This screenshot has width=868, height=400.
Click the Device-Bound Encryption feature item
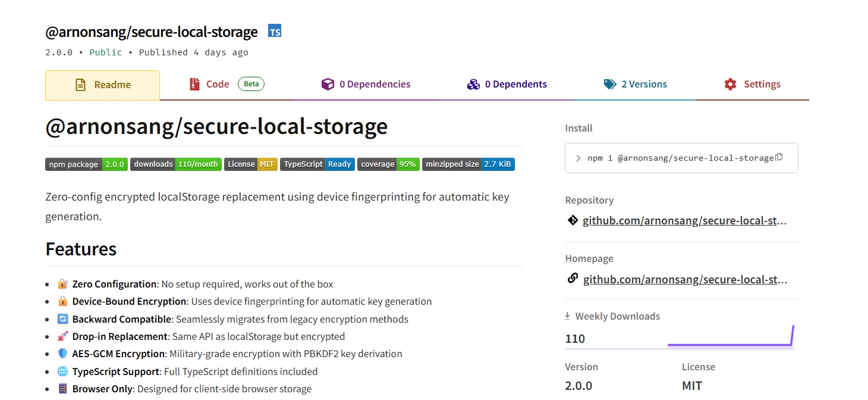click(x=244, y=301)
